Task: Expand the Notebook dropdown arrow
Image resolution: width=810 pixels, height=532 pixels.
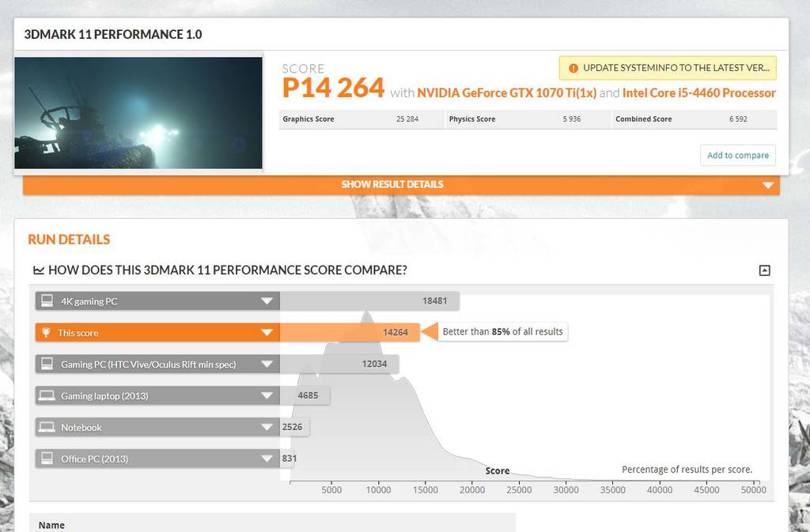Action: (x=267, y=427)
